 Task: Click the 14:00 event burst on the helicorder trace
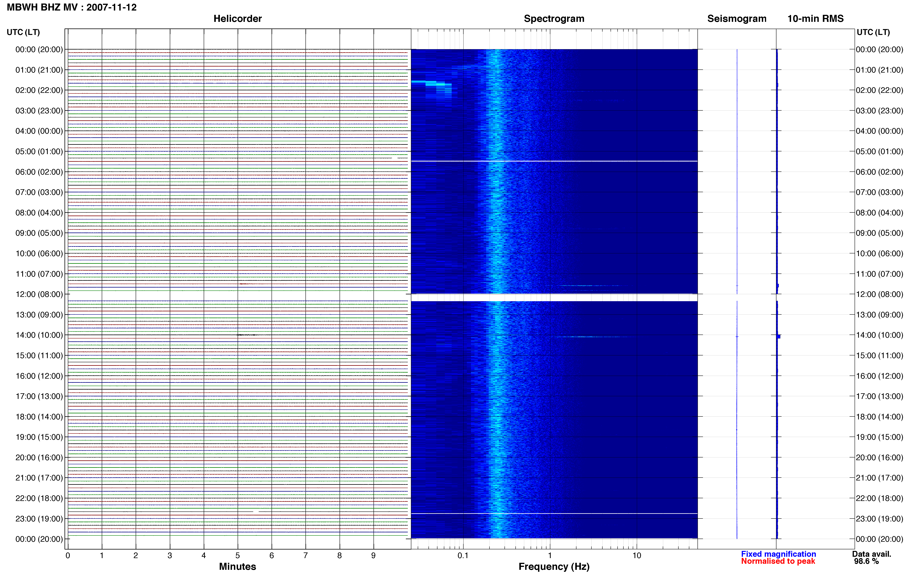pyautogui.click(x=247, y=335)
